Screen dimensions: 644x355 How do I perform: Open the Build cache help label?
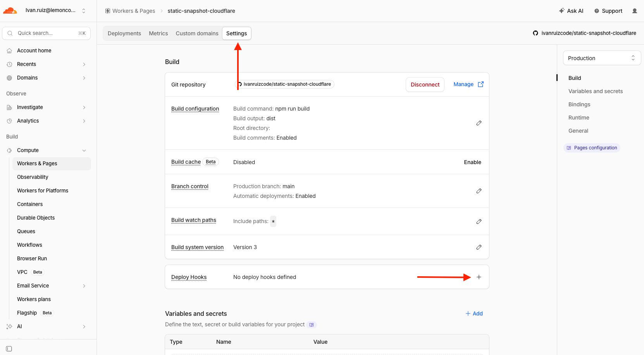[x=186, y=162]
